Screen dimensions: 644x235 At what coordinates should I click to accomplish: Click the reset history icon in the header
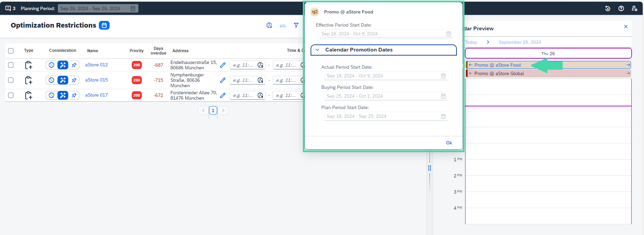click(608, 8)
